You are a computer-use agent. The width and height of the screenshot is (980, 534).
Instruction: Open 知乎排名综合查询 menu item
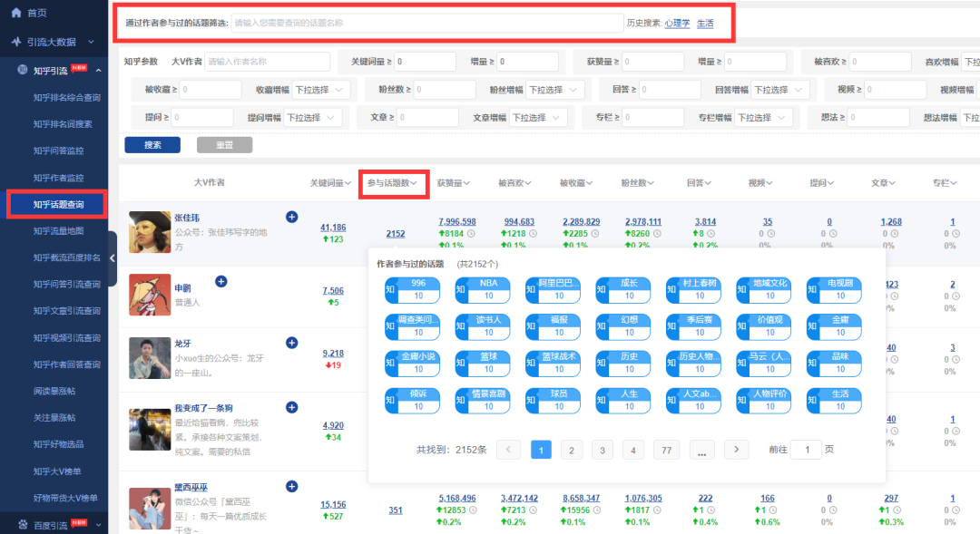point(67,97)
